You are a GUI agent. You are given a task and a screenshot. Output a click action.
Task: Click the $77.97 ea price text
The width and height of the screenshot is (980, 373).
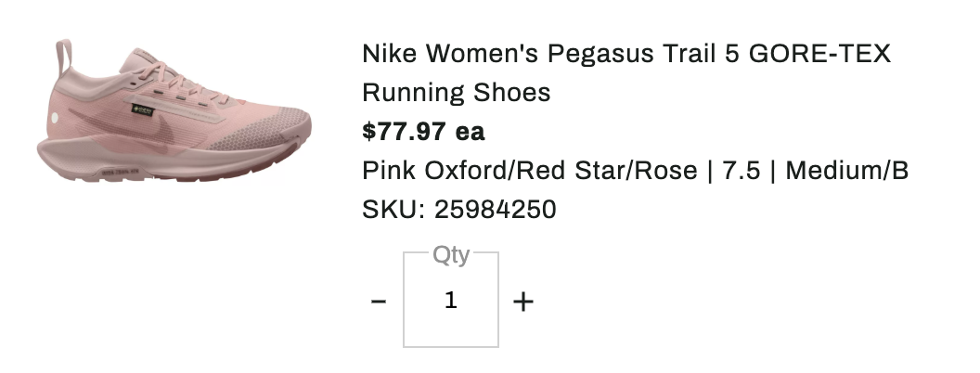click(x=423, y=132)
